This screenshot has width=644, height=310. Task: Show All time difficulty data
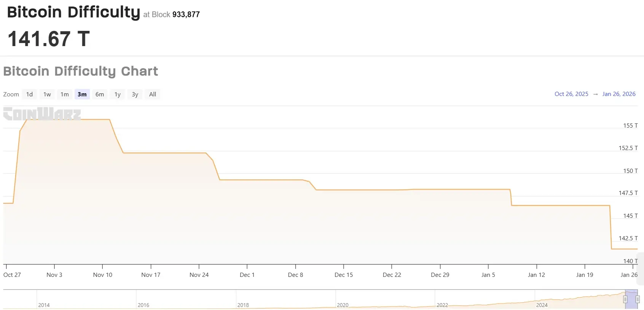point(153,94)
